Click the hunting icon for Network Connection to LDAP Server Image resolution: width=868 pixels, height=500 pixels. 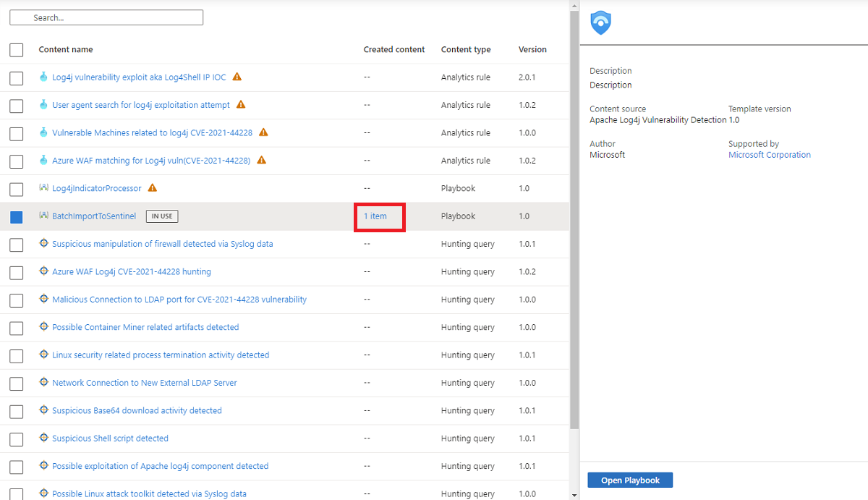tap(43, 383)
